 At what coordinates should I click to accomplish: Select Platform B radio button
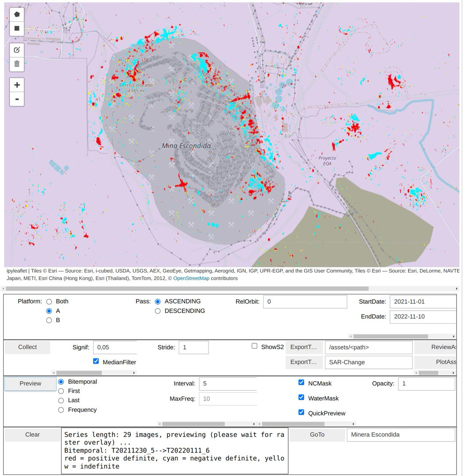[49, 320]
